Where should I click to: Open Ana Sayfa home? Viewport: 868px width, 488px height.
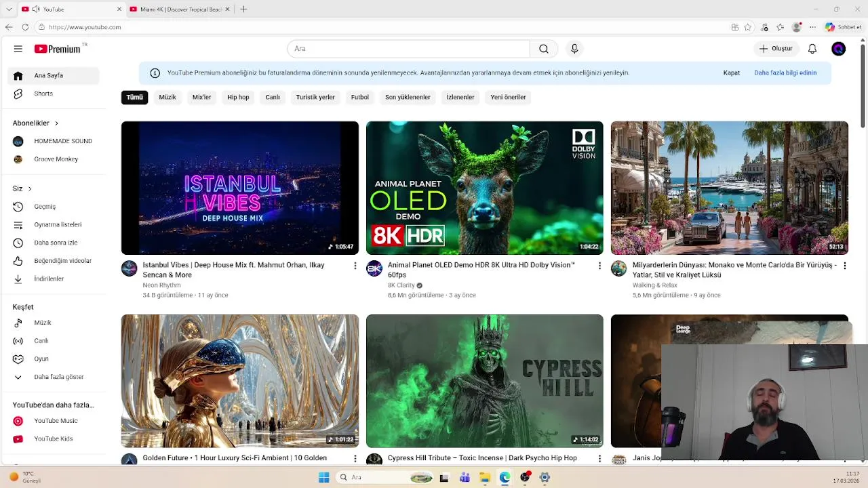[54, 76]
